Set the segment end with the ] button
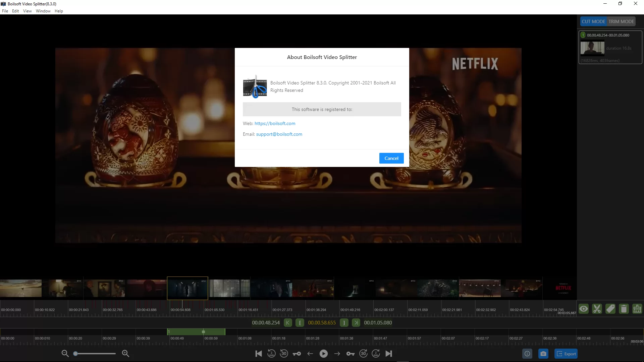Screen dimensions: 644x362 click(x=344, y=322)
